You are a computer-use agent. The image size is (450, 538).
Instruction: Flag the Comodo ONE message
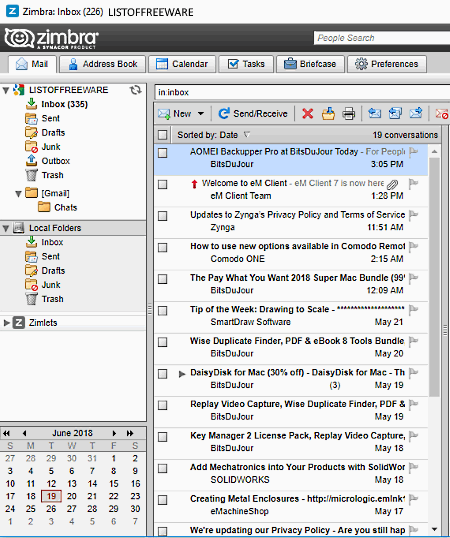coord(414,246)
